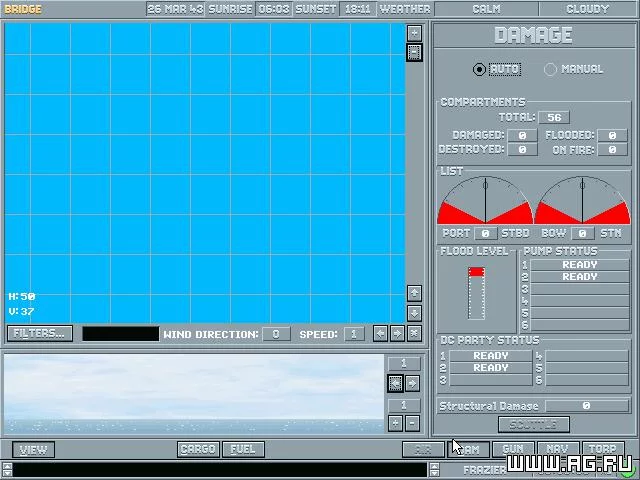Click the VIEW button in the bottom bar
Screen dimensions: 640x480
[33, 450]
